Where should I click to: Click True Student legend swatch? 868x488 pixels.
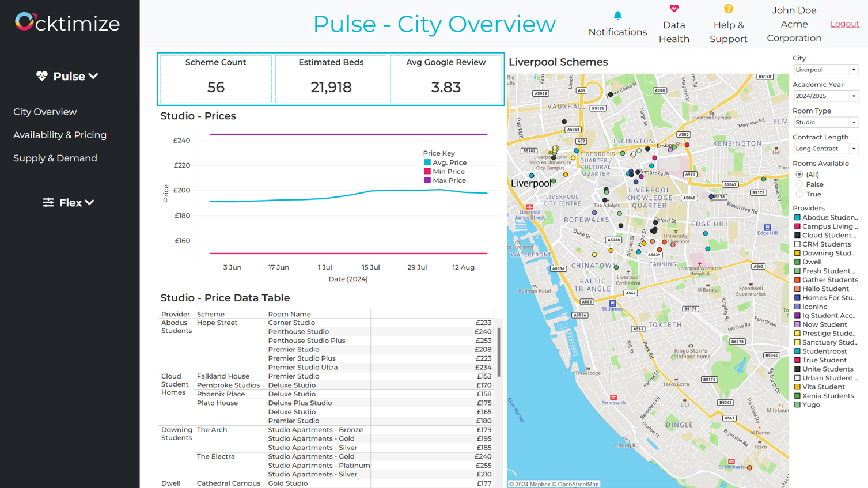tap(797, 360)
